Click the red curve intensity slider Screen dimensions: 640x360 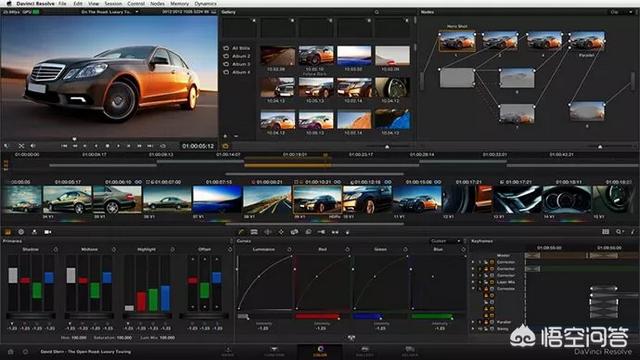(318, 316)
